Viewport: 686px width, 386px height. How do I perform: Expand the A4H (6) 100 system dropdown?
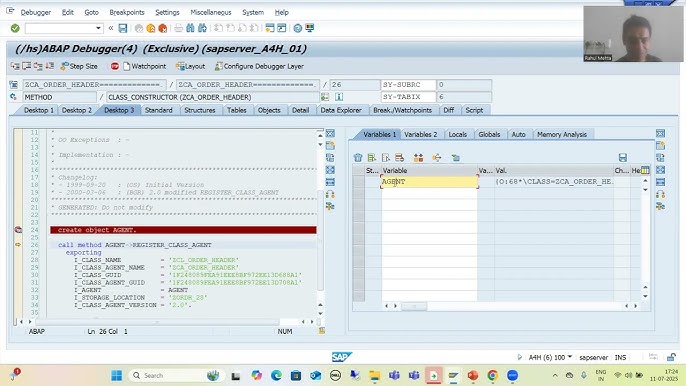click(x=570, y=357)
